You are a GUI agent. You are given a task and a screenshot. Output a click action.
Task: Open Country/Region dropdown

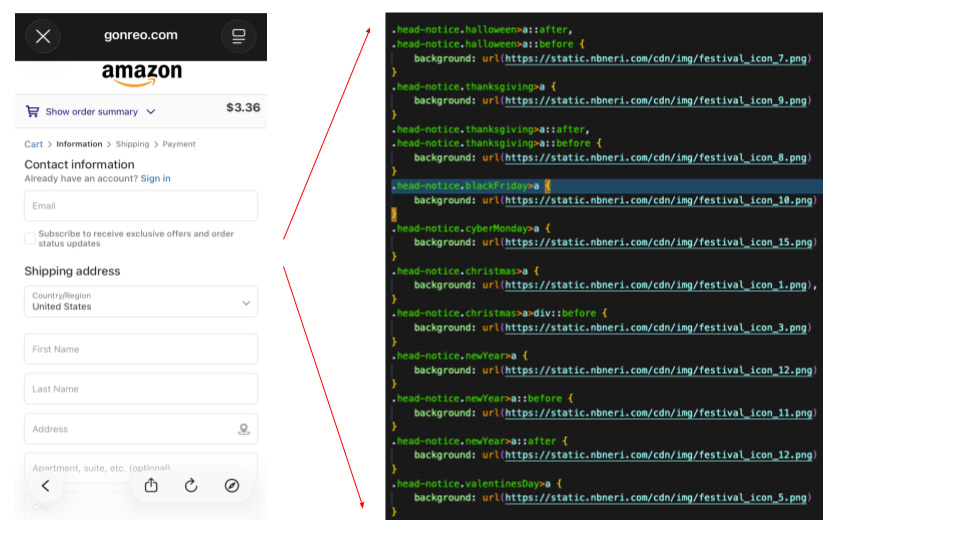tap(141, 301)
